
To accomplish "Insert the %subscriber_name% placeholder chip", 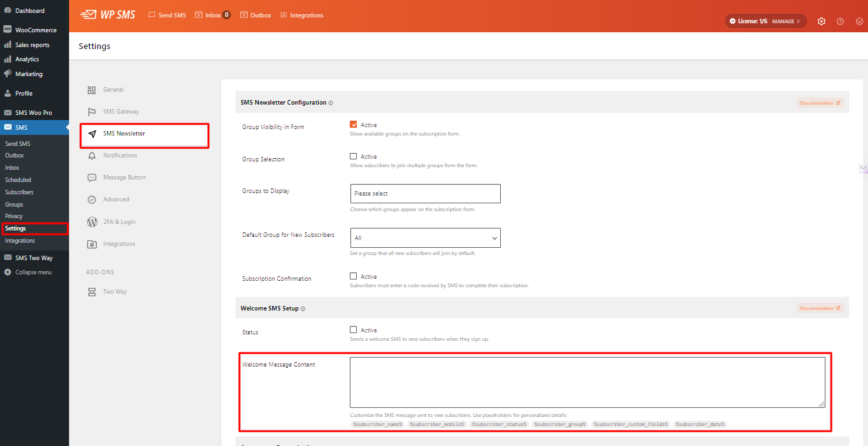I will [x=378, y=424].
